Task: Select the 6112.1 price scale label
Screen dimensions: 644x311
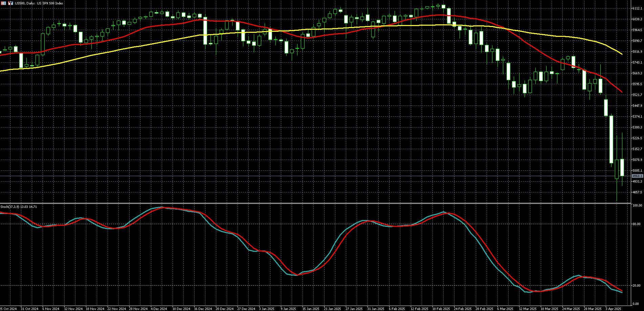Action: click(637, 8)
